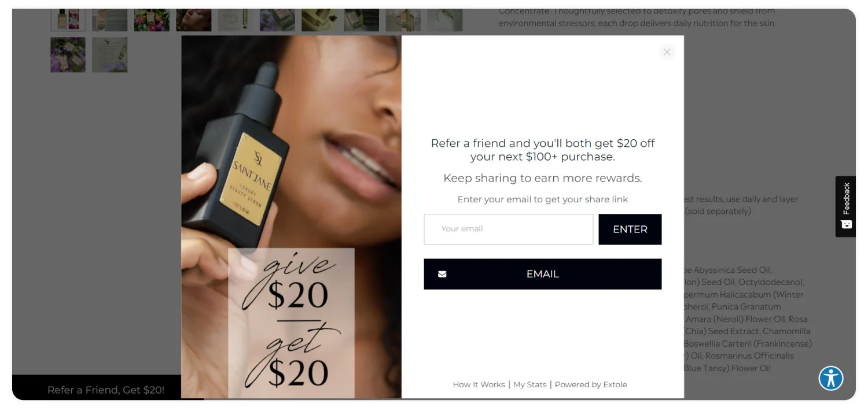Image resolution: width=868 pixels, height=411 pixels.
Task: Select the text card thumbnail in second row
Action: (109, 55)
